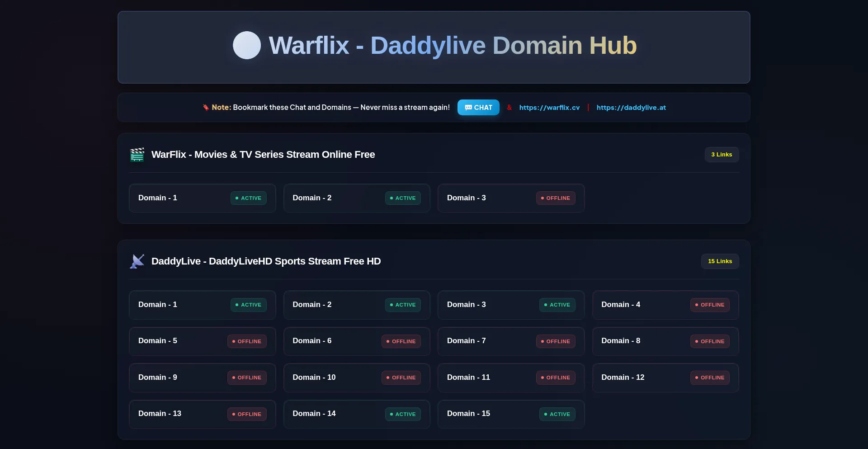
Task: Open DaddyLive Domain - 13 card
Action: [x=202, y=414]
